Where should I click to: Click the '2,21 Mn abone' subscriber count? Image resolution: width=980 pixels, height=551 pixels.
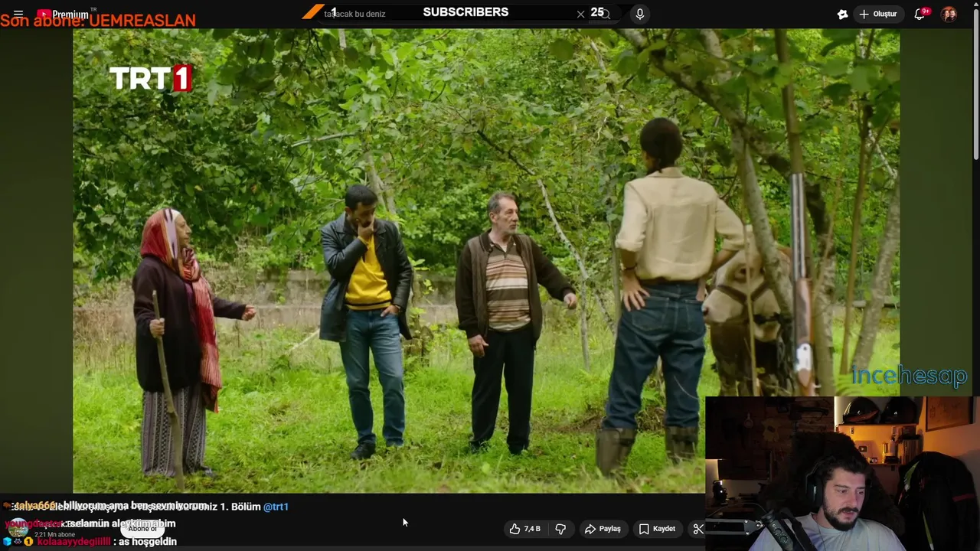click(x=54, y=535)
